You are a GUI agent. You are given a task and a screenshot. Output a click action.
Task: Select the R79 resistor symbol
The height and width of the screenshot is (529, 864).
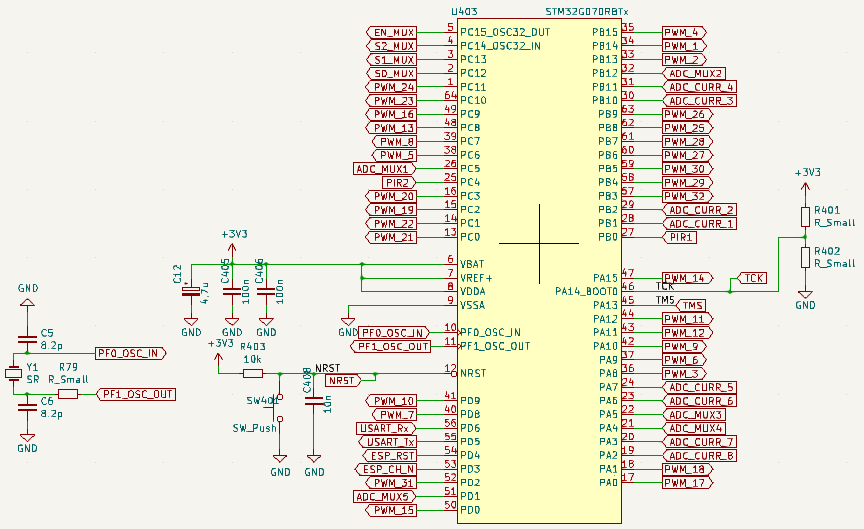68,394
